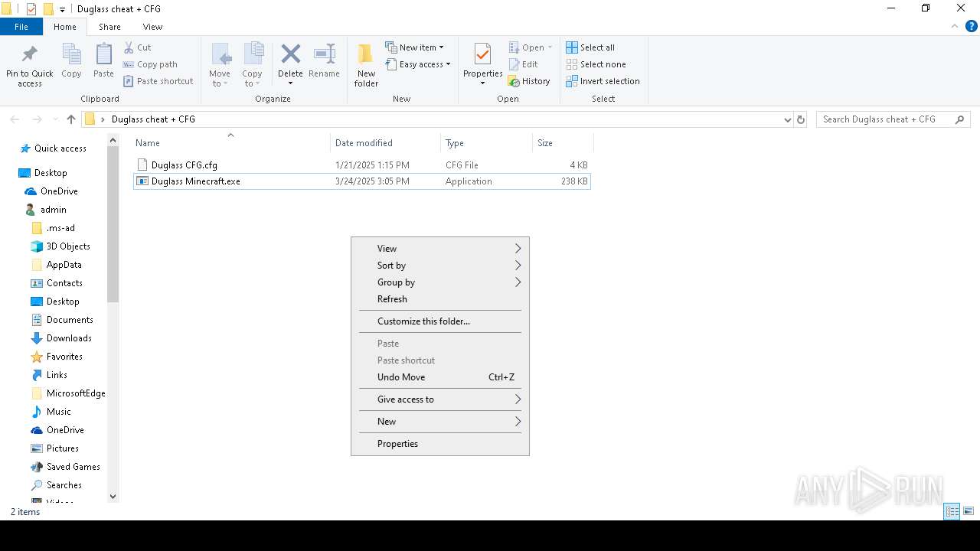Viewport: 980px width, 551px height.
Task: Open the Easy access dropdown
Action: click(x=417, y=64)
